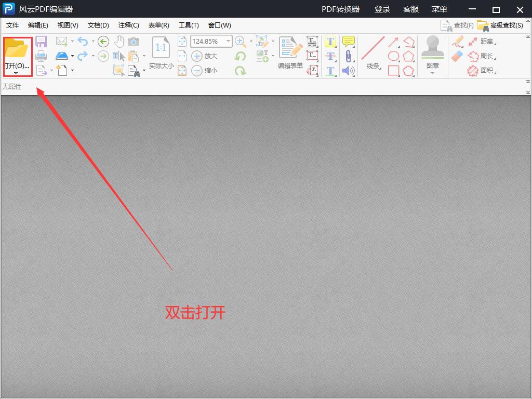This screenshot has width=532, height=399.
Task: Expand the email dropdown arrow
Action: (x=72, y=42)
